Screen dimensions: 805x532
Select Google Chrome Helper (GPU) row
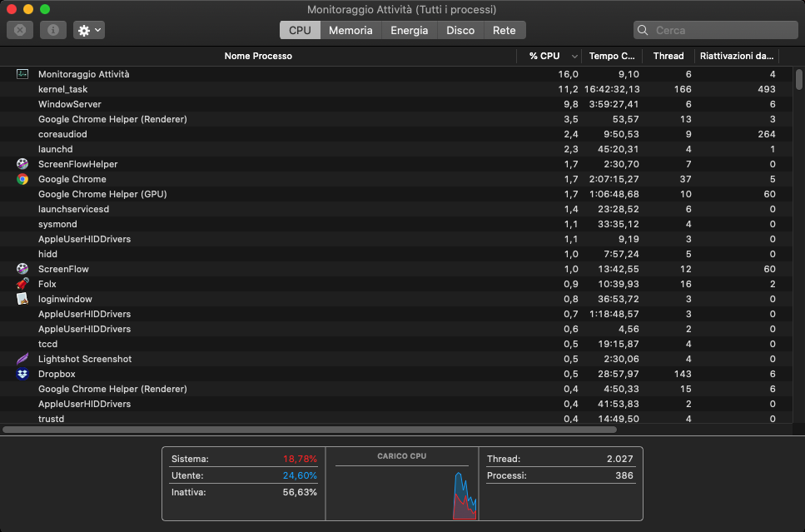(396, 194)
